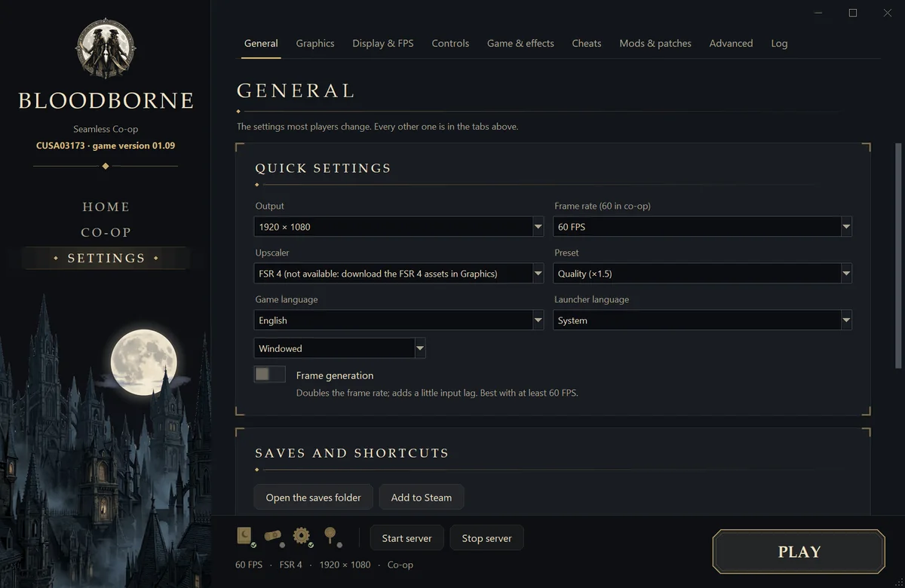
Task: Click the pin key status icon
Action: coord(330,536)
